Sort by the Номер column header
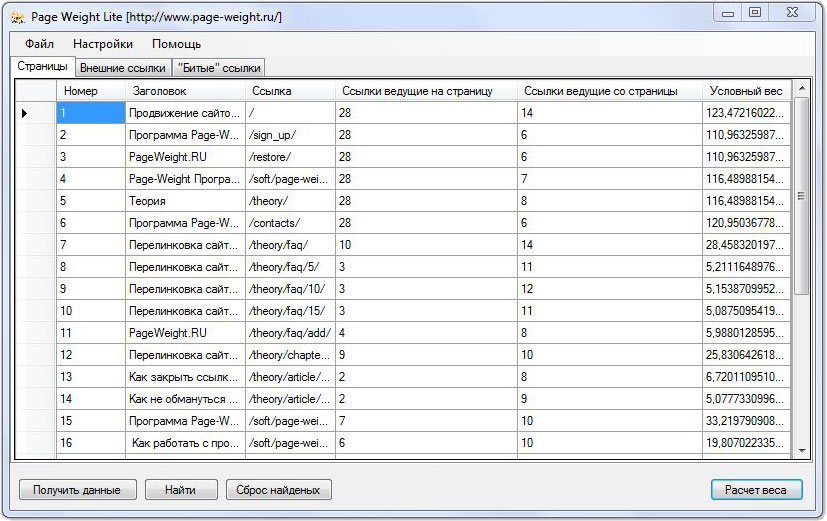 tap(91, 91)
